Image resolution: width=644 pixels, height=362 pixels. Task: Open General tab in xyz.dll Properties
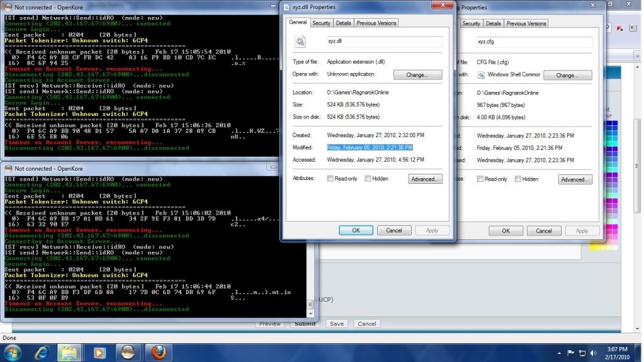[x=298, y=22]
